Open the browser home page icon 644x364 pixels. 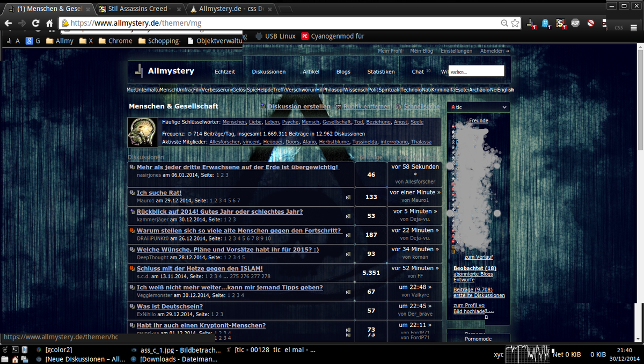[x=49, y=23]
